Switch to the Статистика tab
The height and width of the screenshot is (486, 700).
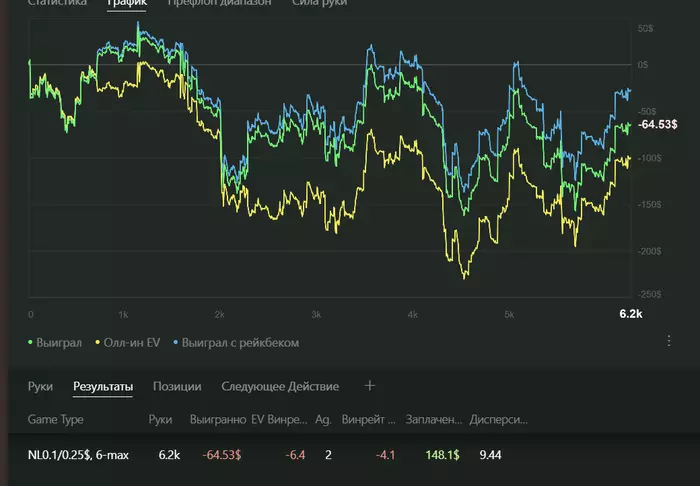coord(56,4)
